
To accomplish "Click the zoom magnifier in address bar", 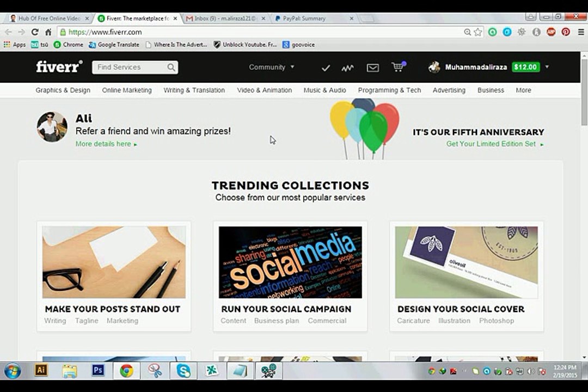I will click(x=467, y=32).
